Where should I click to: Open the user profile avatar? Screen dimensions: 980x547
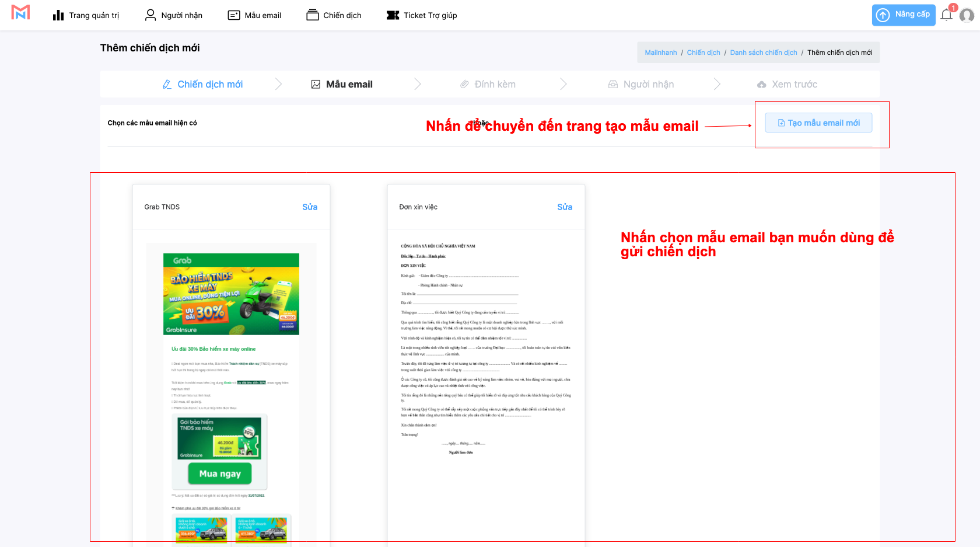coord(967,15)
